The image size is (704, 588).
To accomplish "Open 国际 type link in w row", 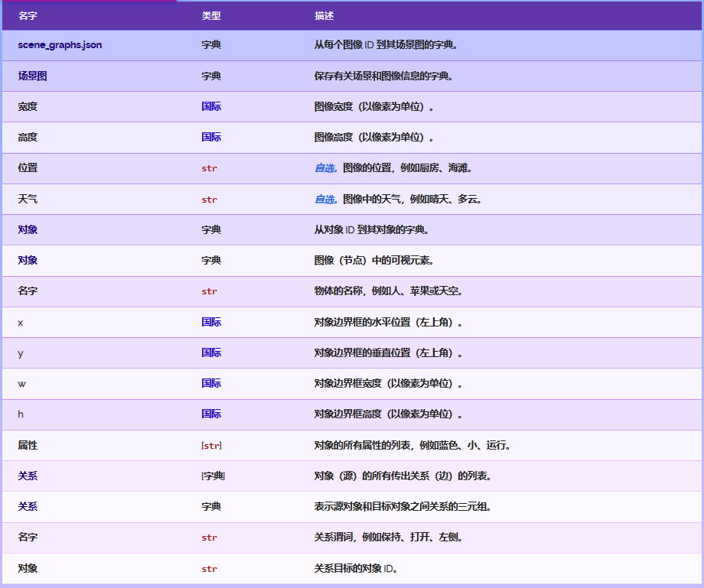I will [x=211, y=383].
